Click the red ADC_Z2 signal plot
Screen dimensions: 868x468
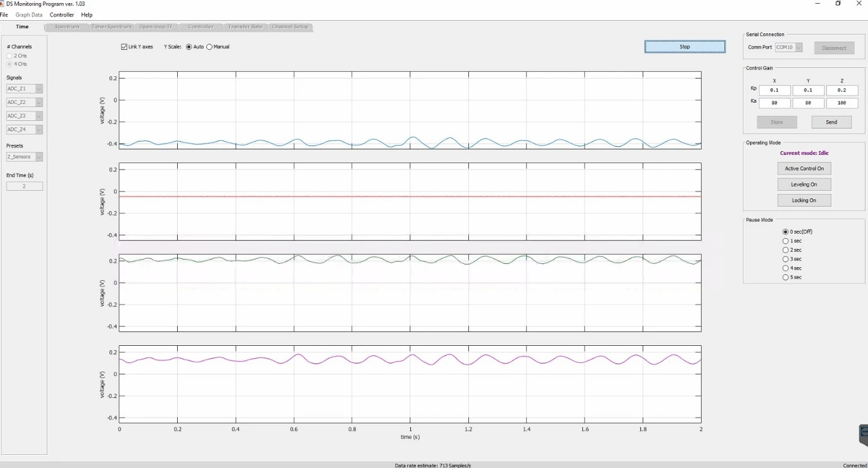click(x=410, y=202)
